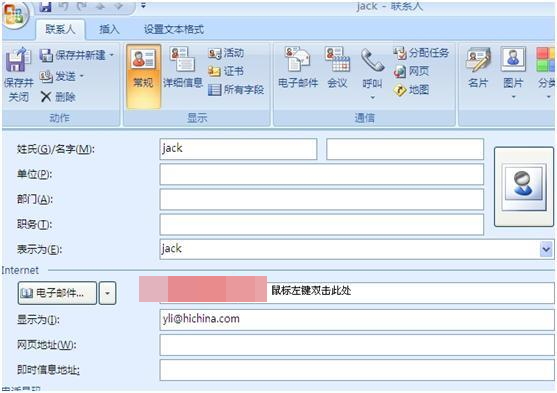Click the Company (单位) input field
This screenshot has height=393, width=557.
coord(321,174)
